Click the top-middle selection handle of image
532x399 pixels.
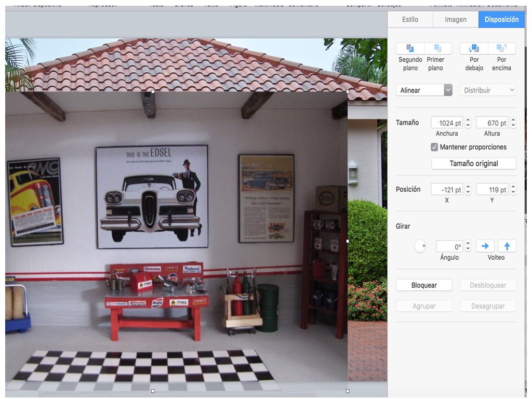[153, 91]
